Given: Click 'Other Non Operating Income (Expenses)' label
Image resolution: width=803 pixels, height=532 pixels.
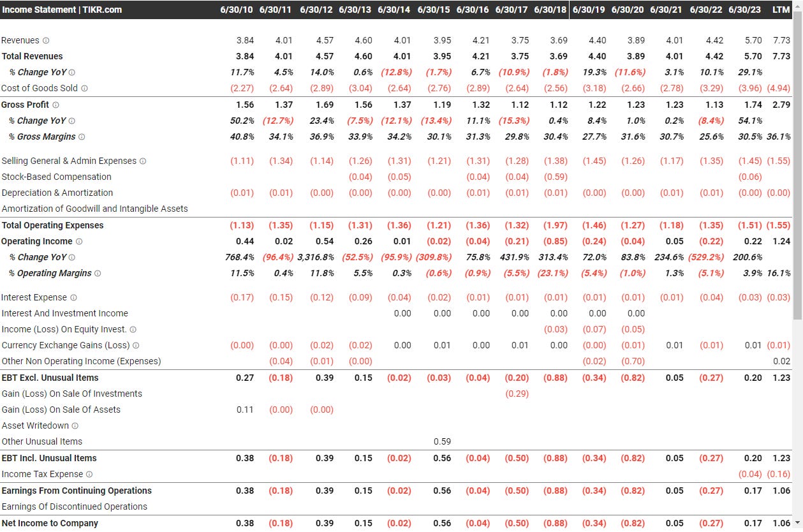Looking at the screenshot, I should (81, 362).
